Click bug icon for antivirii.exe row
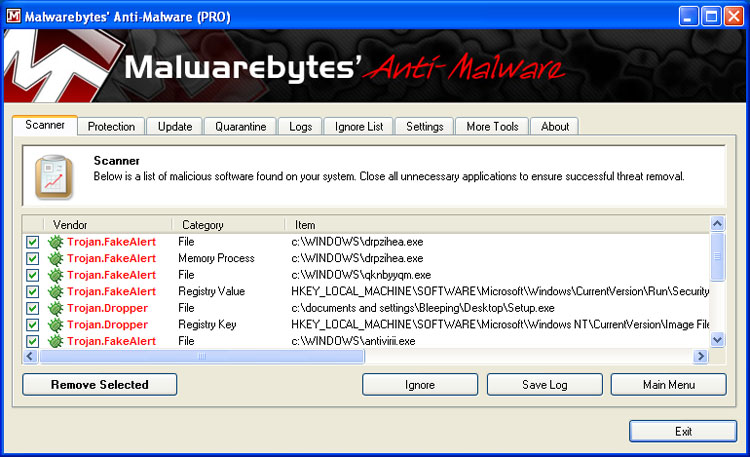The height and width of the screenshot is (457, 750). pyautogui.click(x=55, y=341)
